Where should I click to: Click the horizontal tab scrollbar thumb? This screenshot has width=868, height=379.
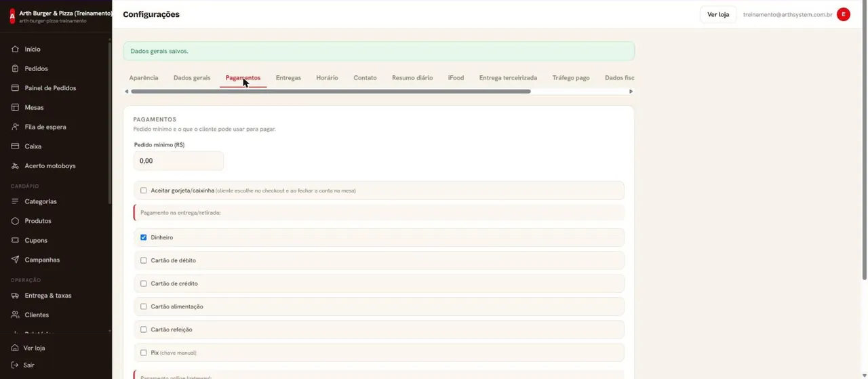[331, 92]
